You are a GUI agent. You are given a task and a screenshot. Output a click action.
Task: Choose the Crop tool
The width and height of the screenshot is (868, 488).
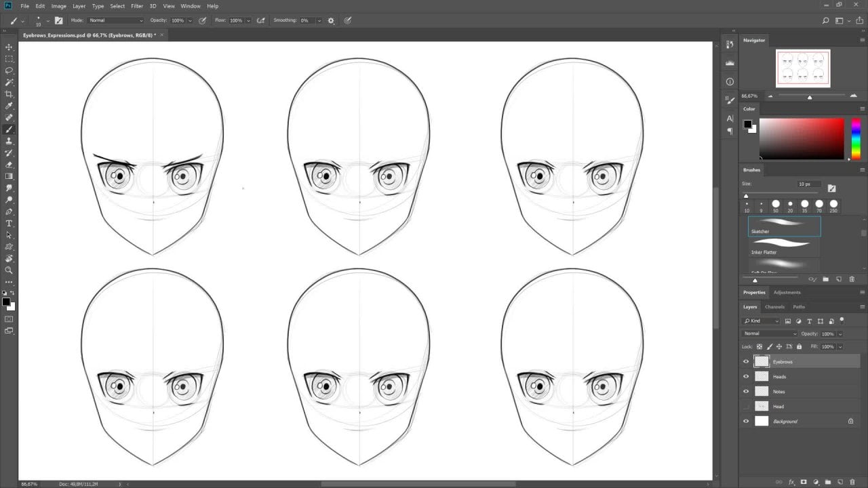pos(9,94)
